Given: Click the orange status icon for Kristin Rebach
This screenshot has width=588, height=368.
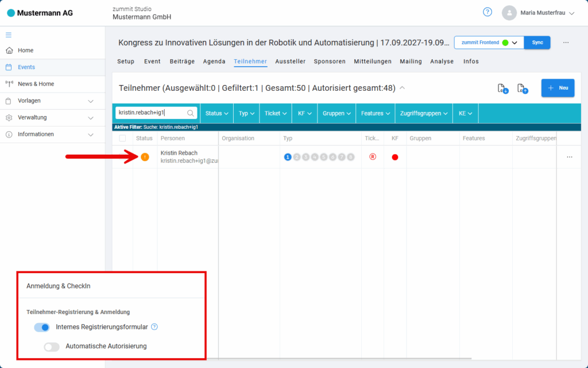Looking at the screenshot, I should click(x=145, y=157).
